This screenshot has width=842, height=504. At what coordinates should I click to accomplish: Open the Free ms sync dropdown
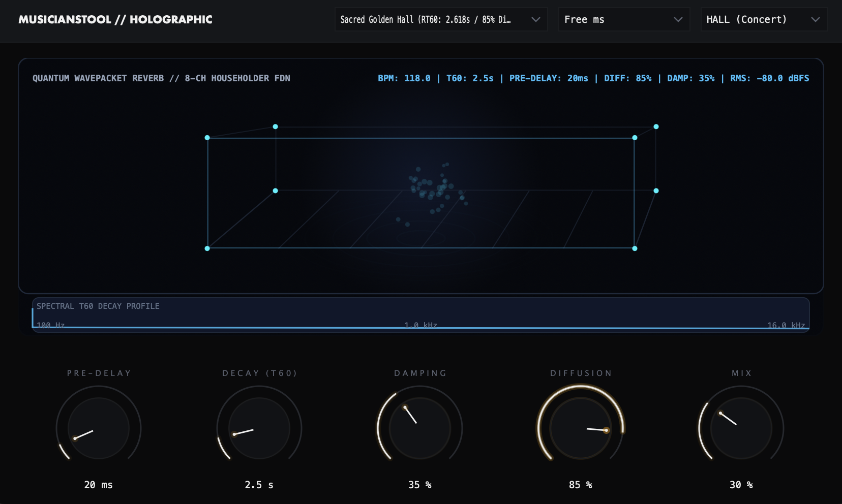click(x=624, y=19)
